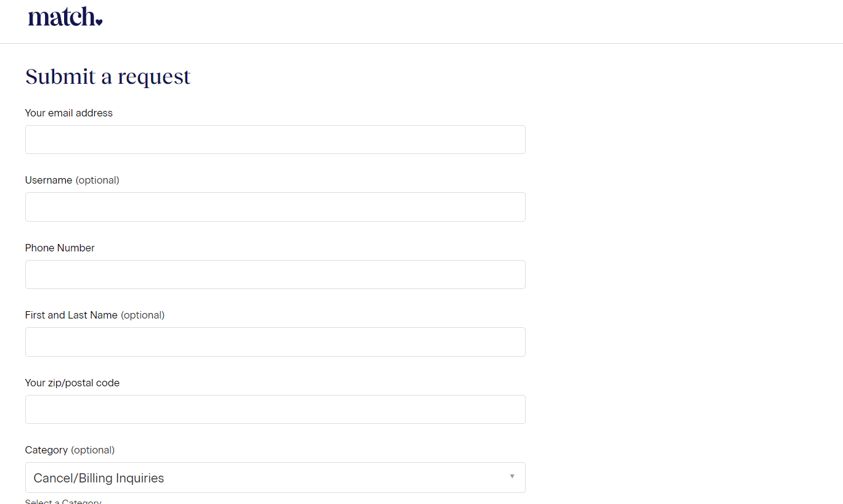This screenshot has height=504, width=843.
Task: Click the 'First and Last Name' label
Action: click(71, 315)
